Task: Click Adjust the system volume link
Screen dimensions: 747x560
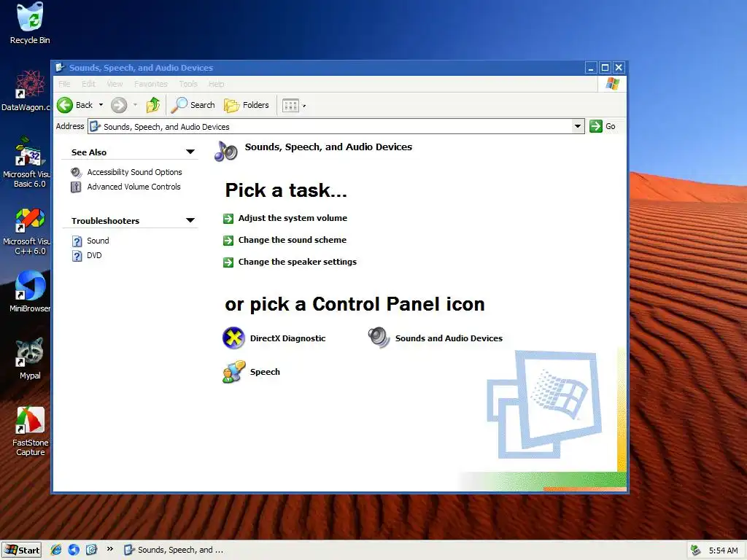Action: (293, 218)
